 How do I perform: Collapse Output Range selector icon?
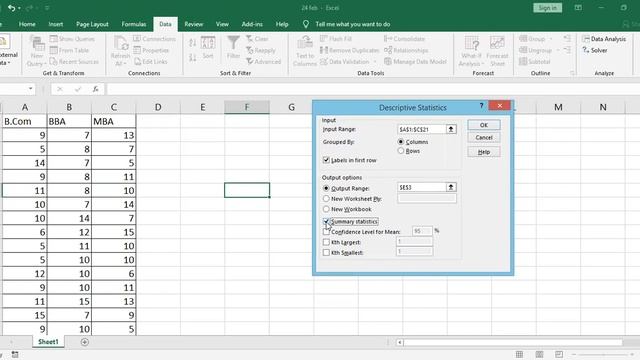click(x=451, y=187)
